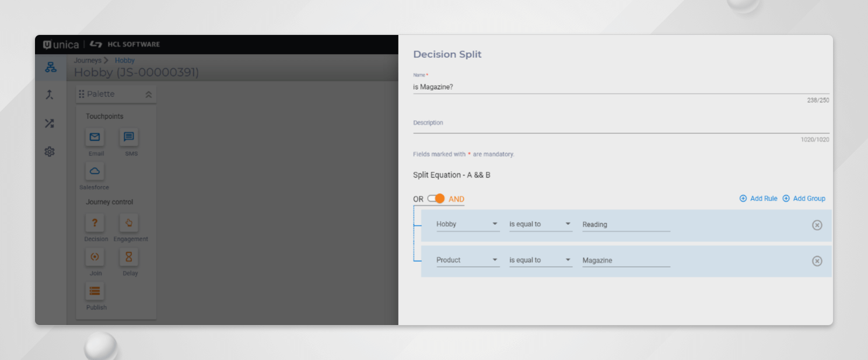Click the audience sidebar icon
The image size is (868, 360).
[50, 95]
